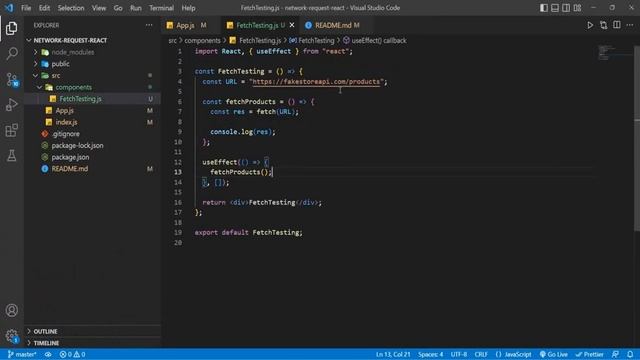This screenshot has height=360, width=640.
Task: Open App.js in the file tree
Action: click(x=92, y=111)
